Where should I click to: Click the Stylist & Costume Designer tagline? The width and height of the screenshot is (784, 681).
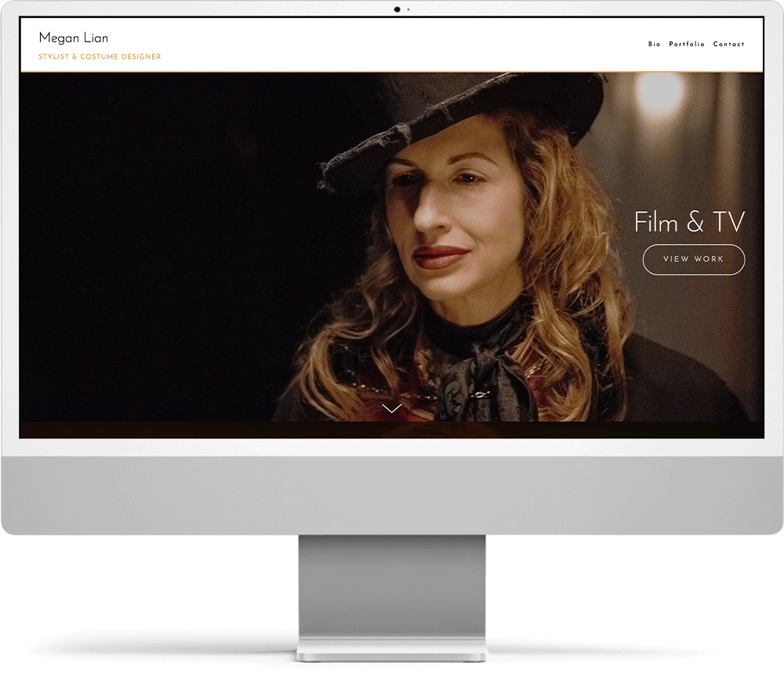(100, 56)
